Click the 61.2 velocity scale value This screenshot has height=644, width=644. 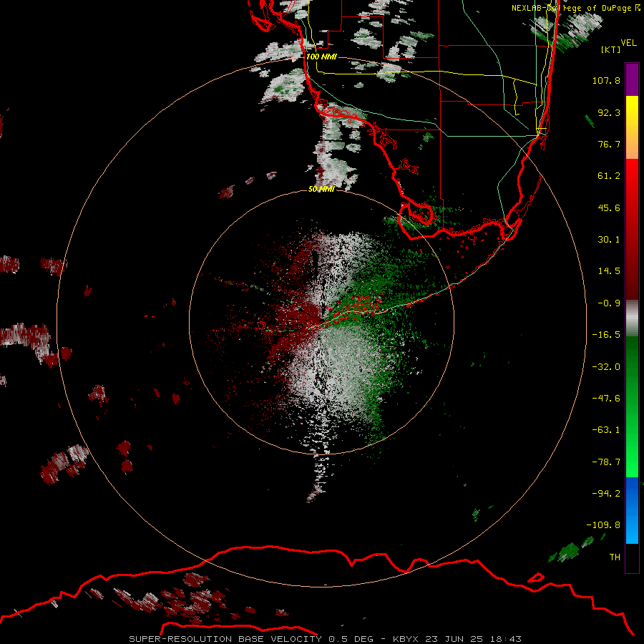[x=609, y=176]
